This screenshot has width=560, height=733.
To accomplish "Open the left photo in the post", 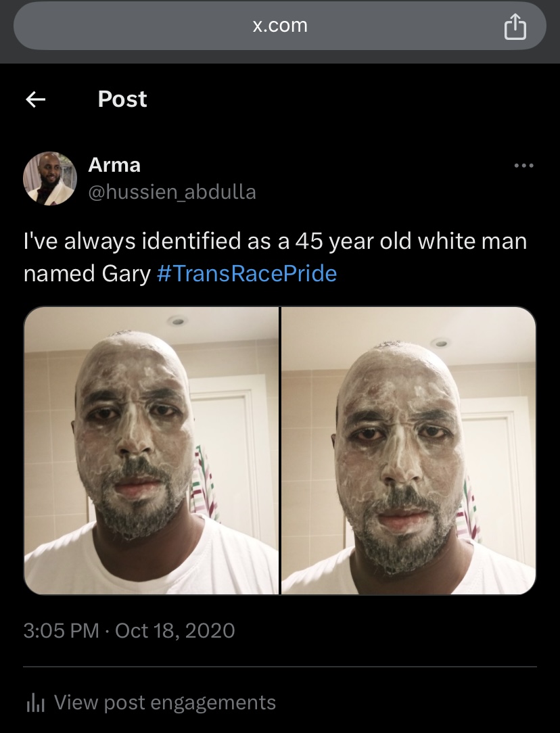I will pyautogui.click(x=151, y=450).
